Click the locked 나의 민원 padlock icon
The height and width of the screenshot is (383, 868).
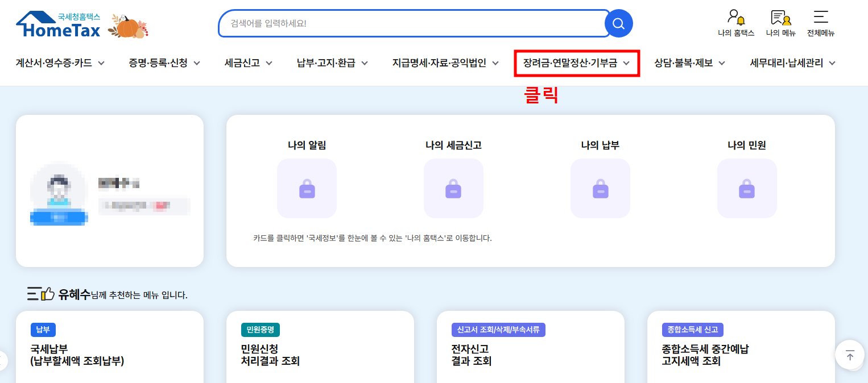point(747,188)
